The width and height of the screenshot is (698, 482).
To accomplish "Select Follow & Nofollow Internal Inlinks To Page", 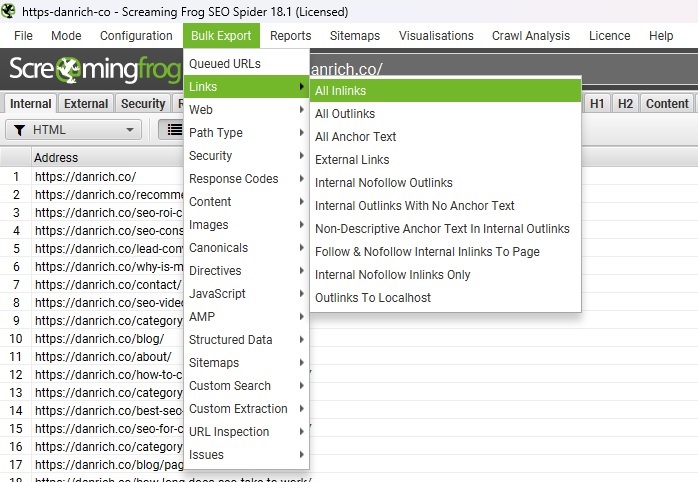I will (x=446, y=252).
